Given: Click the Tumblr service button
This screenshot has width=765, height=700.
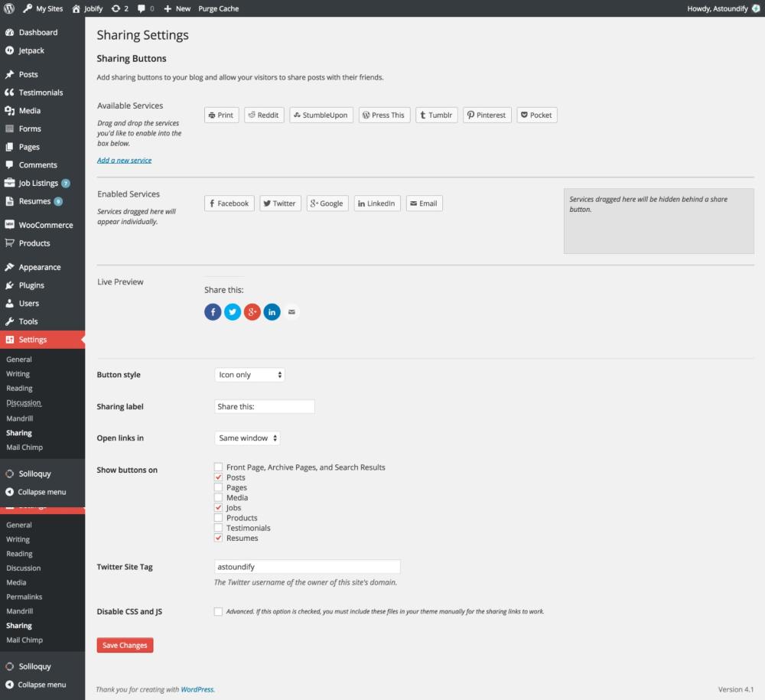Looking at the screenshot, I should pyautogui.click(x=437, y=115).
